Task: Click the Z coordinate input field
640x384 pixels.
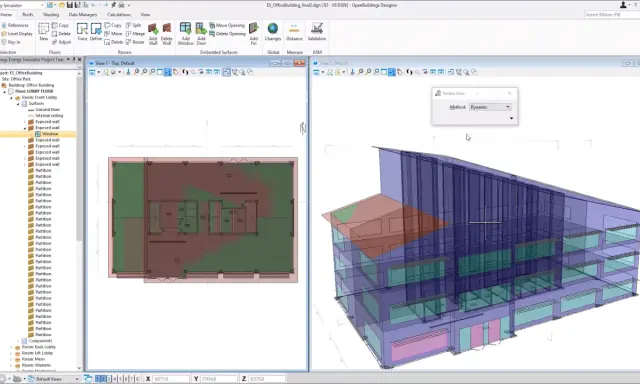Action: click(267, 379)
